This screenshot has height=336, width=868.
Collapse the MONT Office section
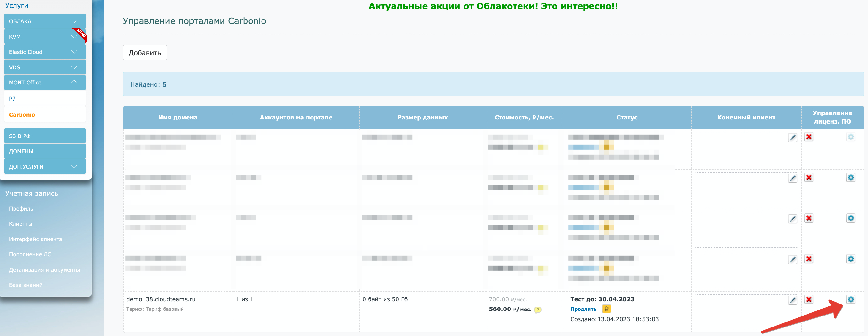[45, 82]
